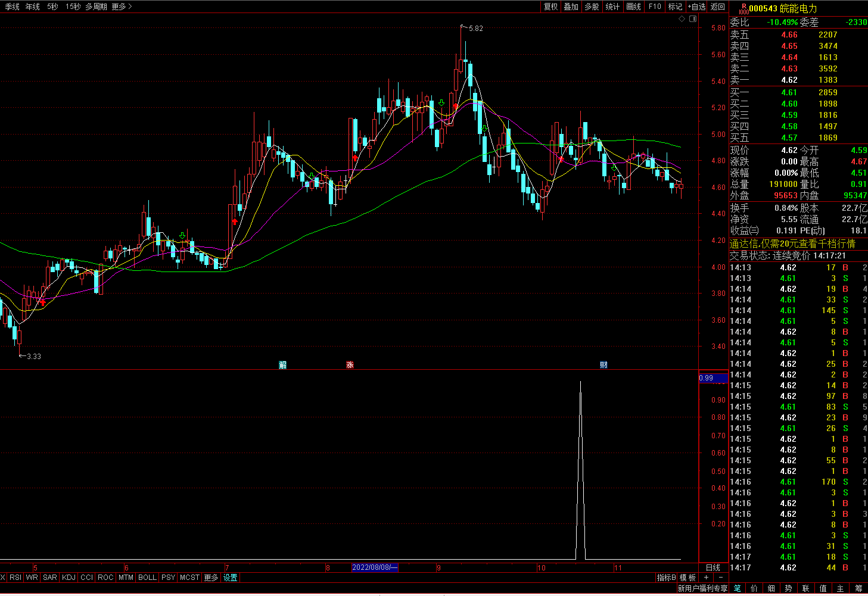Open 画线 drawing tools

pos(634,7)
